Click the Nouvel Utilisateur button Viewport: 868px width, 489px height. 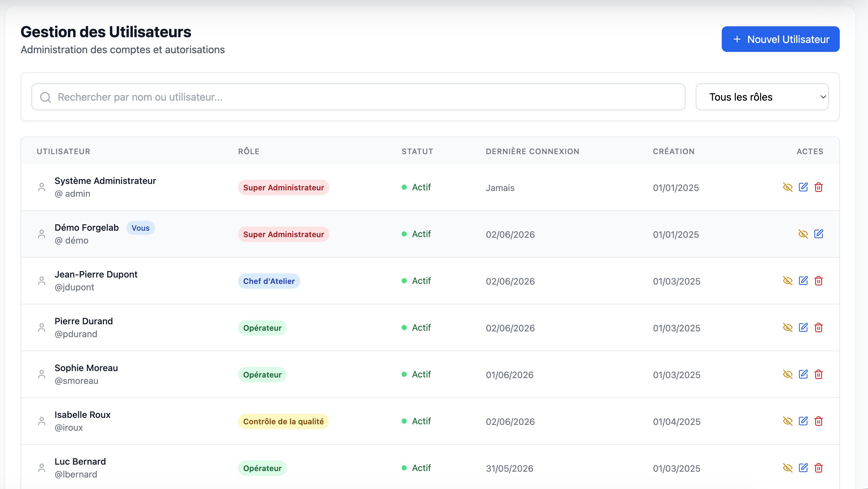(780, 39)
